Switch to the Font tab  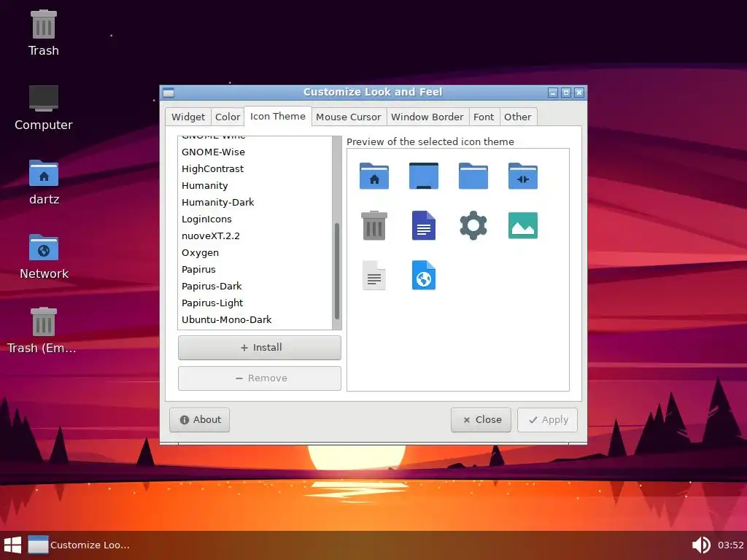tap(484, 117)
